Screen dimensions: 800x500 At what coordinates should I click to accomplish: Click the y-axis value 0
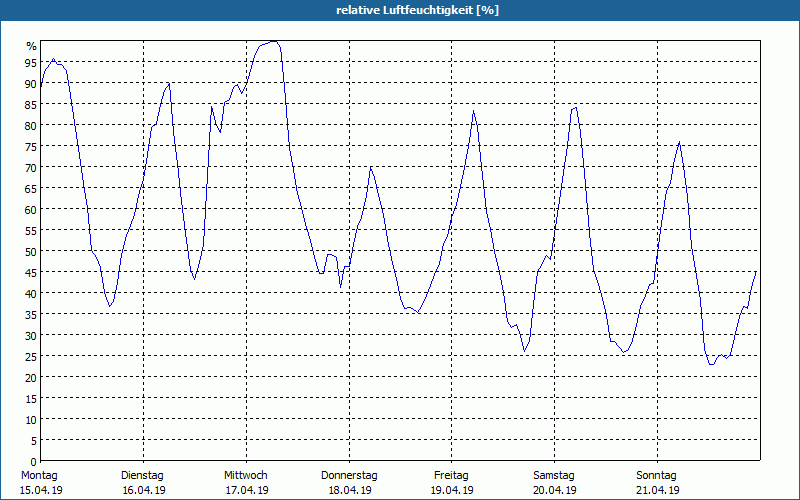34,462
